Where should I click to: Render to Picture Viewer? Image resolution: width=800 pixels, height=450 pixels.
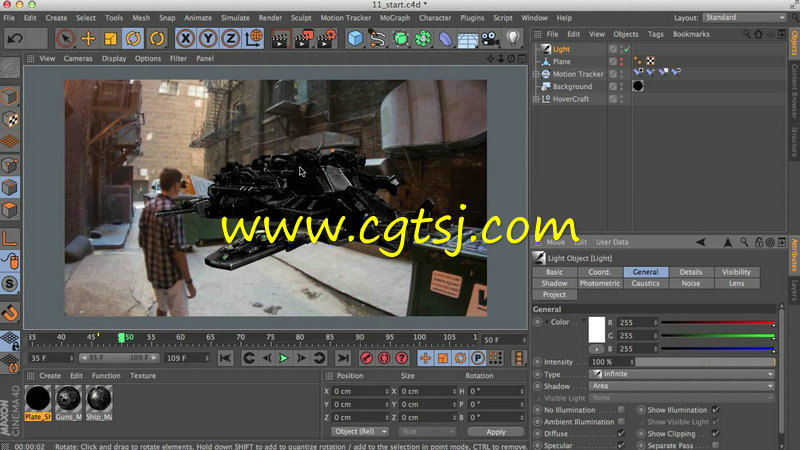coord(303,38)
